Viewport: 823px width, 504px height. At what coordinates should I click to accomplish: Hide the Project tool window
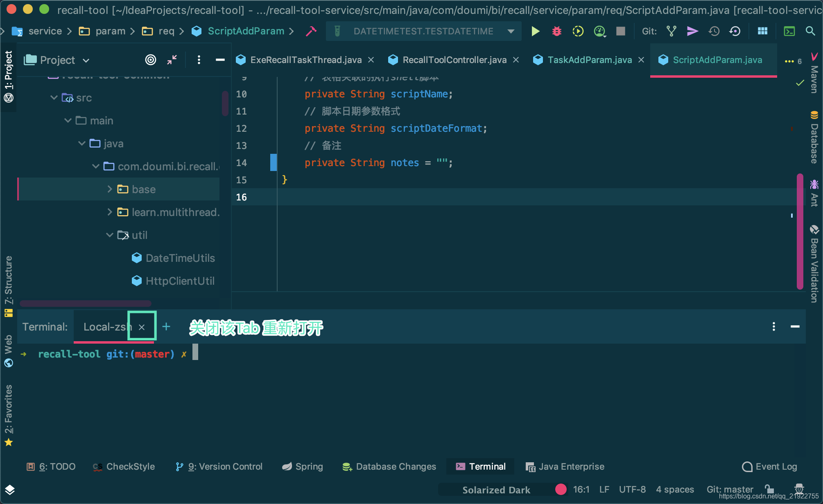point(220,60)
